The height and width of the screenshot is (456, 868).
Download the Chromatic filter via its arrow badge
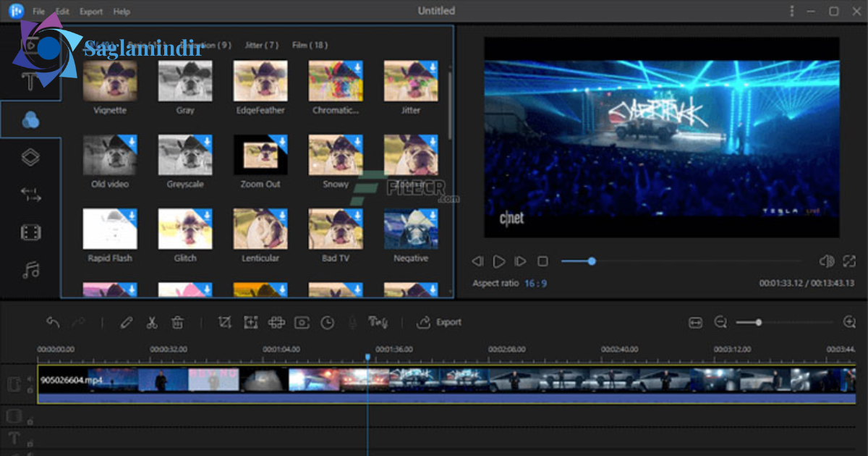(x=357, y=67)
